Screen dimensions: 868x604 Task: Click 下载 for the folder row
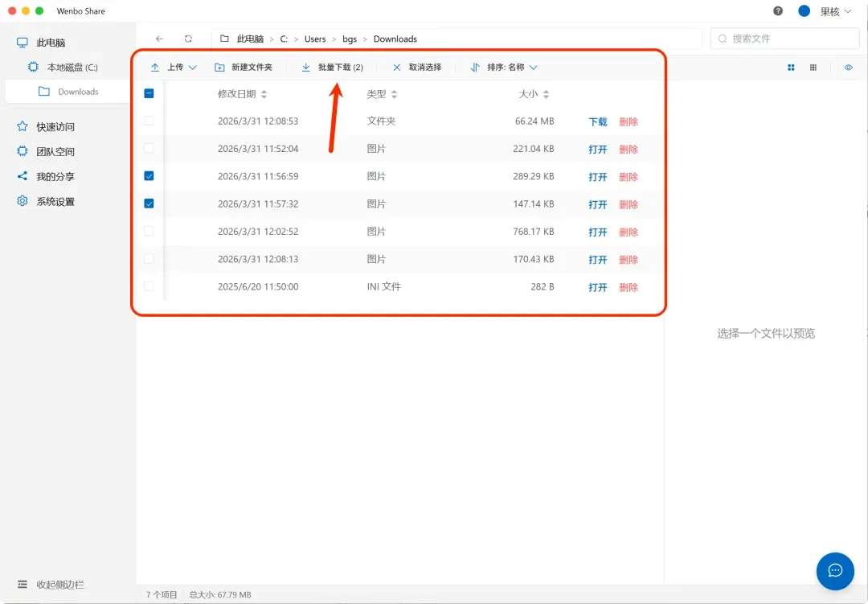598,121
